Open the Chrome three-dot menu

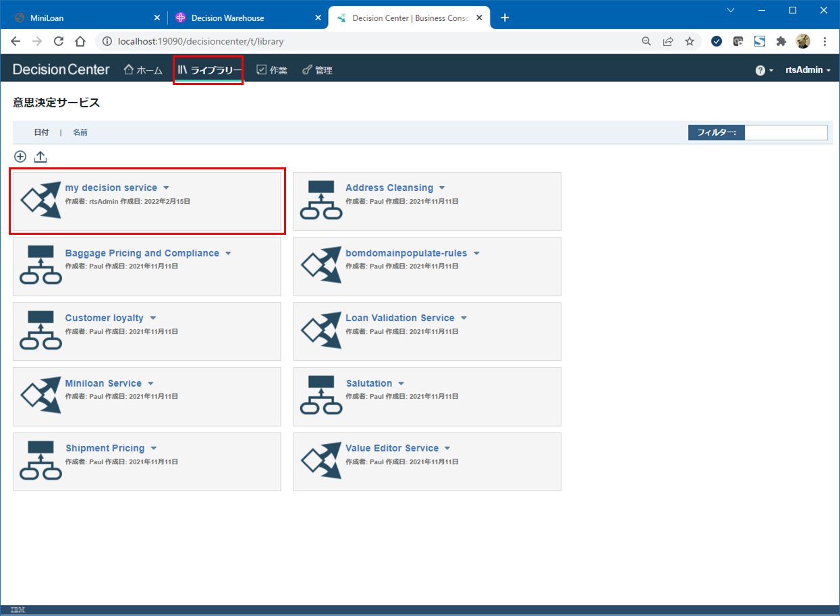pos(824,41)
